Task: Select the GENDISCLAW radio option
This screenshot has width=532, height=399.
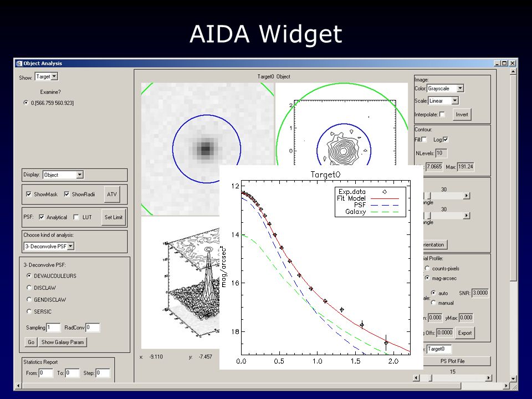Action: tap(29, 299)
